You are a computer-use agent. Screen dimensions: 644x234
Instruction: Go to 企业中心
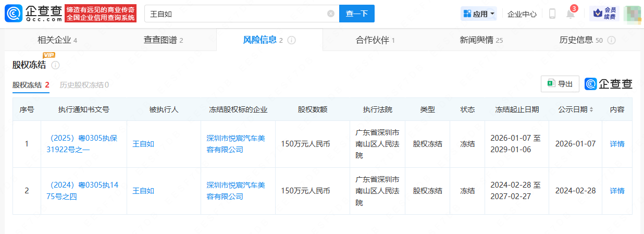[x=522, y=14]
